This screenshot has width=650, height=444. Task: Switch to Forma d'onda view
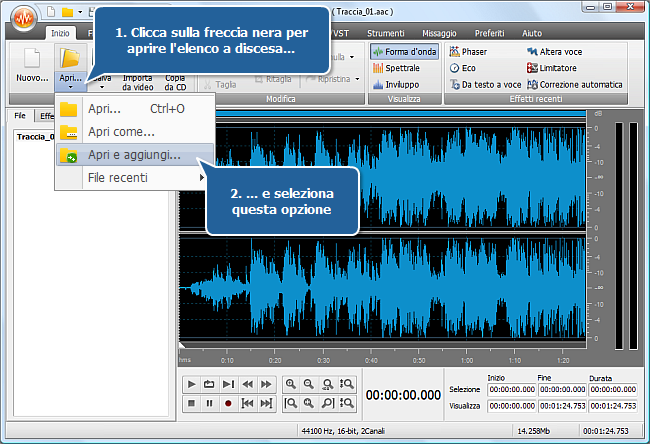pos(403,51)
